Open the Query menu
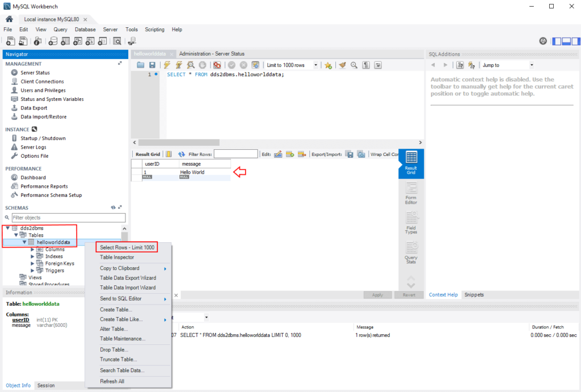Image resolution: width=581 pixels, height=392 pixels. click(x=60, y=29)
